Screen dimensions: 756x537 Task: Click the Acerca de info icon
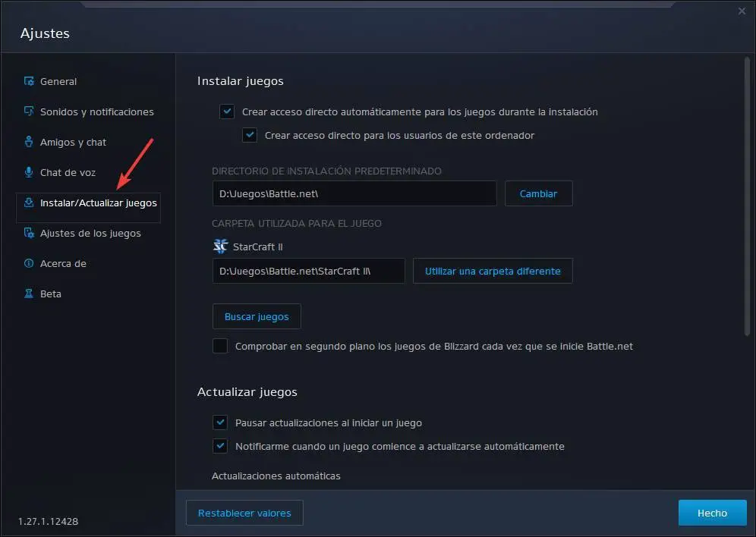pos(30,263)
